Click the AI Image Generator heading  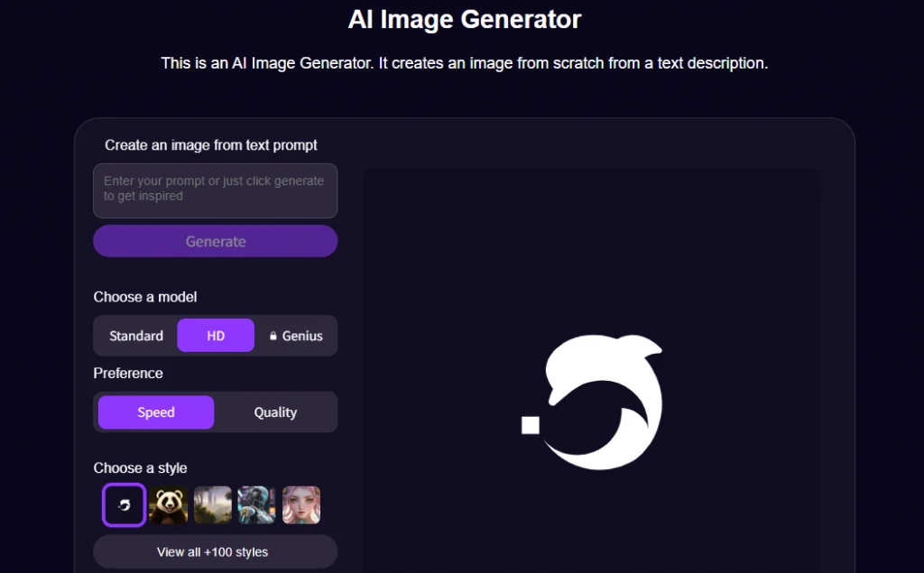click(x=464, y=19)
